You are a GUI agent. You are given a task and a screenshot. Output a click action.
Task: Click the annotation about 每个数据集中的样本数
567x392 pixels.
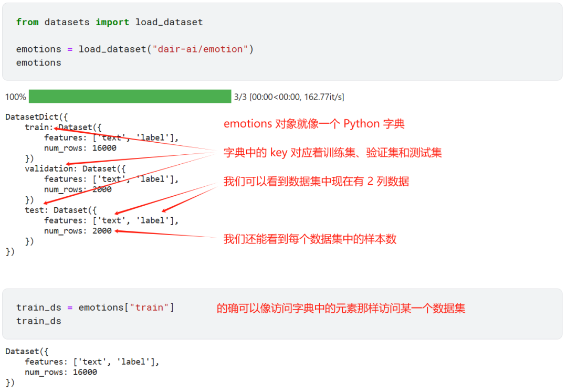click(310, 239)
